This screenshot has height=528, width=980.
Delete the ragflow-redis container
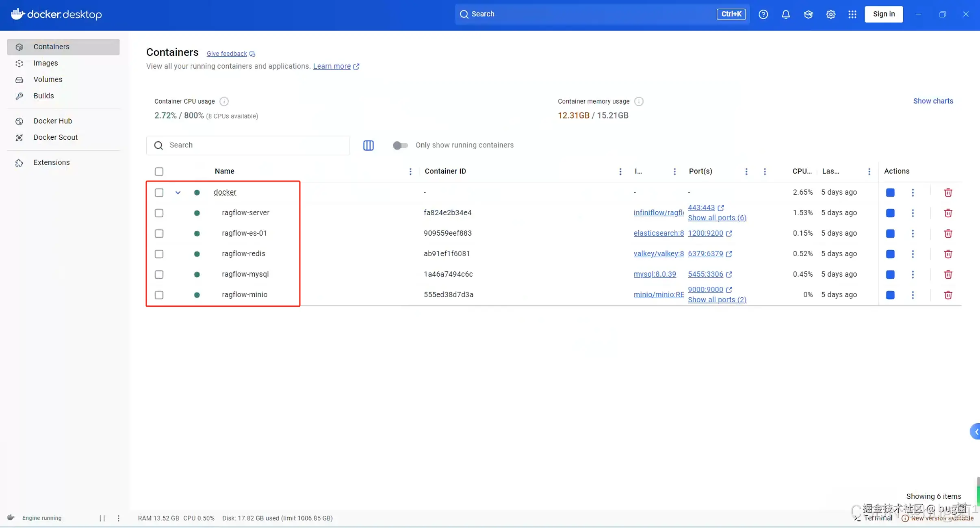point(947,254)
